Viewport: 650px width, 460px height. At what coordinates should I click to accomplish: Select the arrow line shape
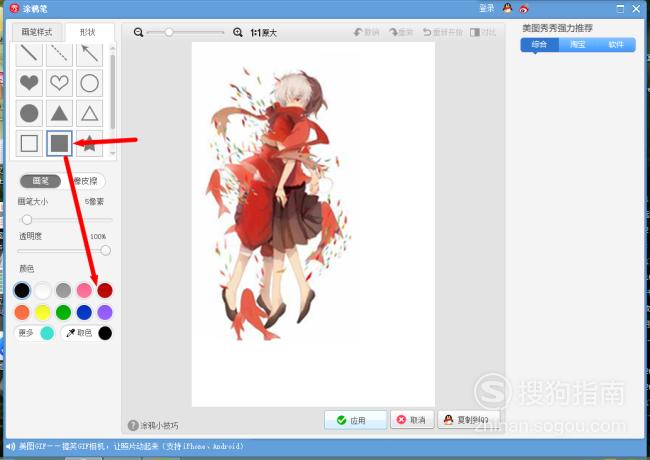(x=90, y=54)
